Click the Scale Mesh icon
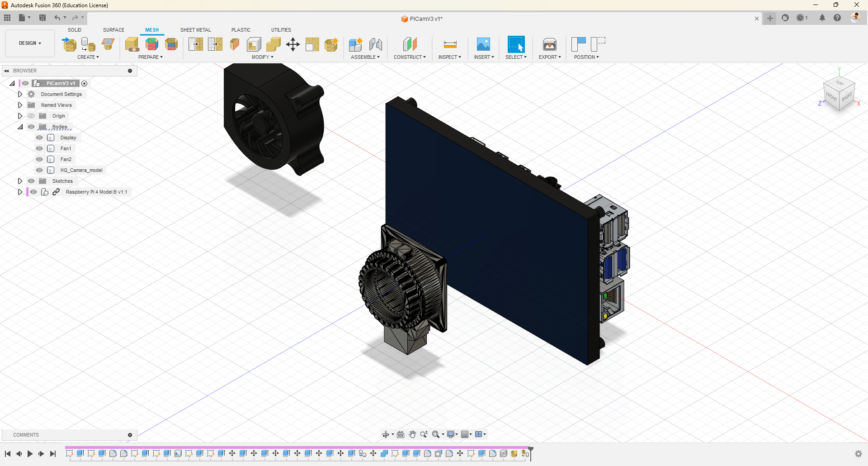Image resolution: width=868 pixels, height=466 pixels. 312,44
